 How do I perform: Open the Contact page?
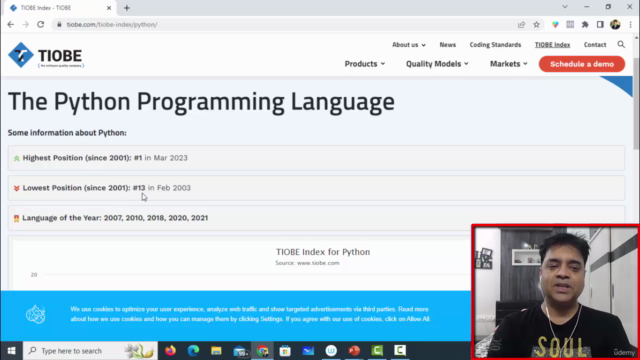coord(595,44)
